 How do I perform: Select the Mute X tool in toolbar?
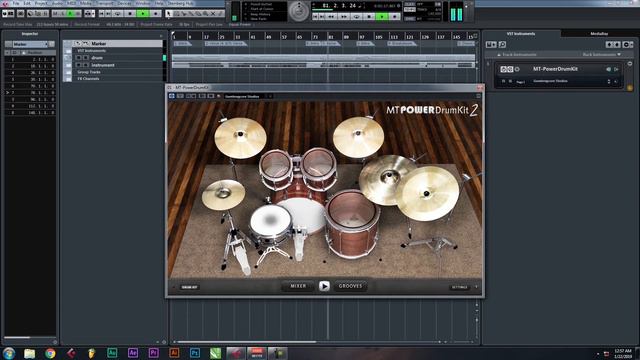213,13
